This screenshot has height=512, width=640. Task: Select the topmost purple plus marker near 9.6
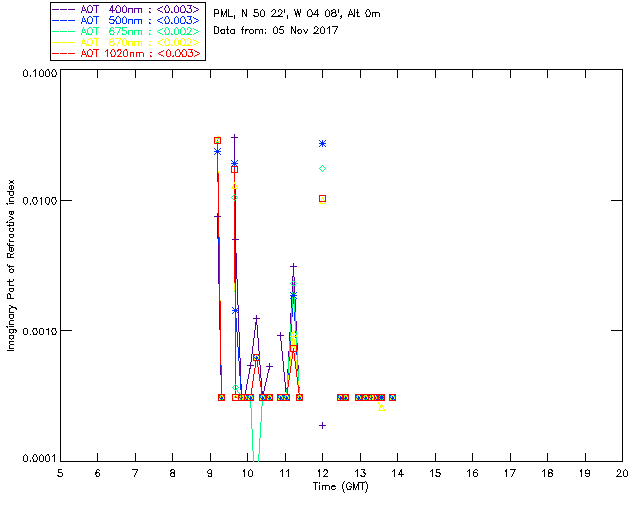click(x=234, y=138)
